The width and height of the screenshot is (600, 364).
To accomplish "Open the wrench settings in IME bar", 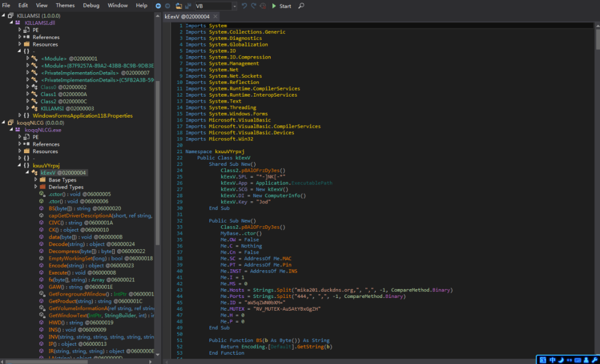I will [593, 360].
